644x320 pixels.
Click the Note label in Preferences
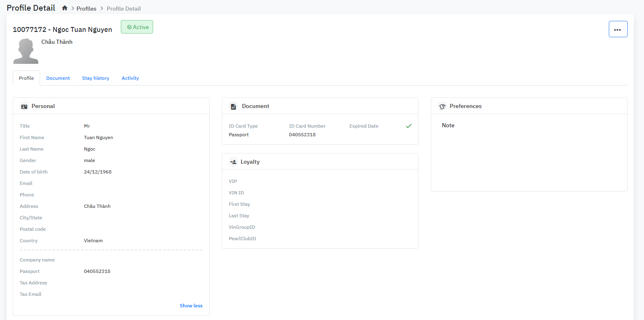(x=448, y=126)
